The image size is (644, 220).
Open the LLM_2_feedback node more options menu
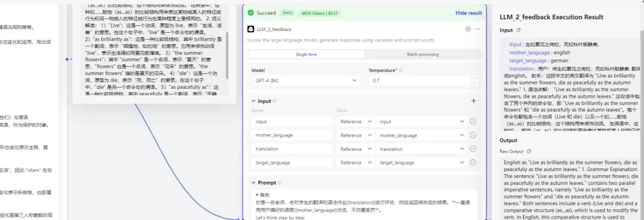(478, 29)
